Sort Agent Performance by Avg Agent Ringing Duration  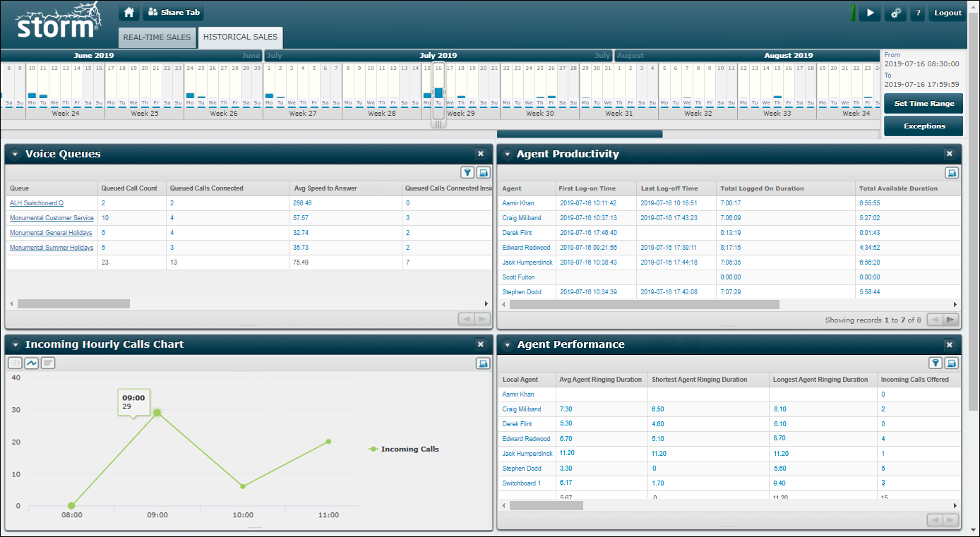[x=602, y=379]
